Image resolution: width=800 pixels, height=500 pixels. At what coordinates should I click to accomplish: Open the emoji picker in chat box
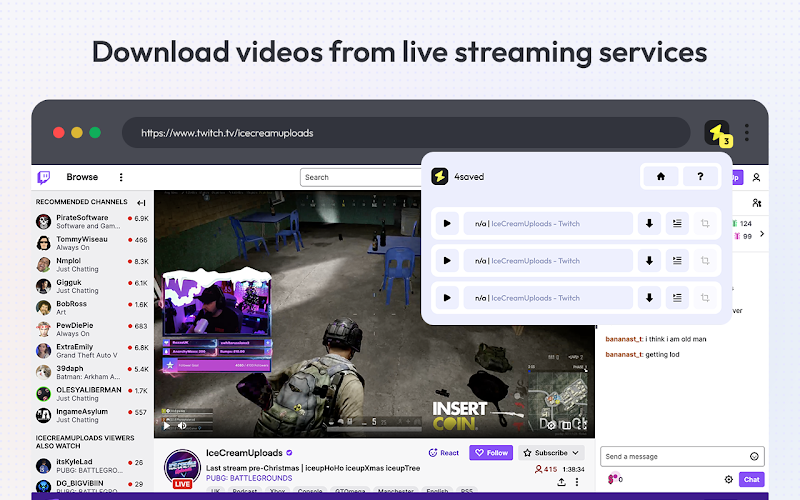tap(754, 457)
